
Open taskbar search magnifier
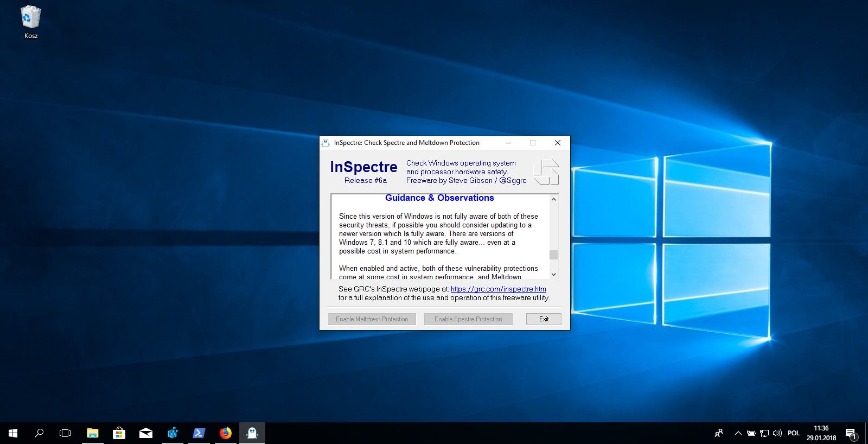(x=39, y=433)
